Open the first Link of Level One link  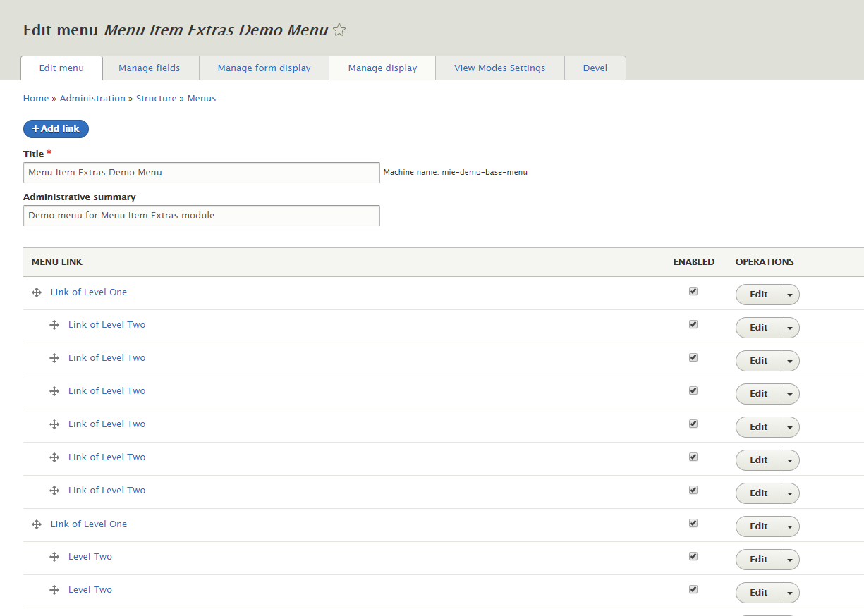tap(89, 292)
